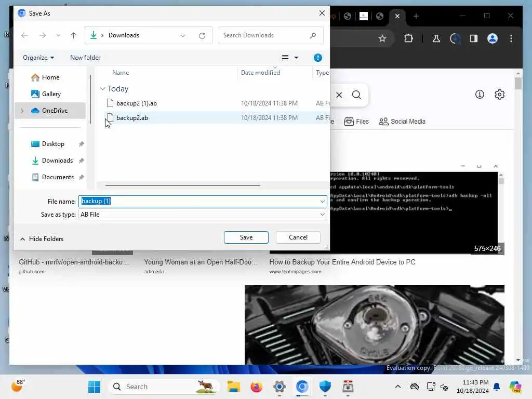Go back in Save As dialog
532x399 pixels.
point(24,35)
